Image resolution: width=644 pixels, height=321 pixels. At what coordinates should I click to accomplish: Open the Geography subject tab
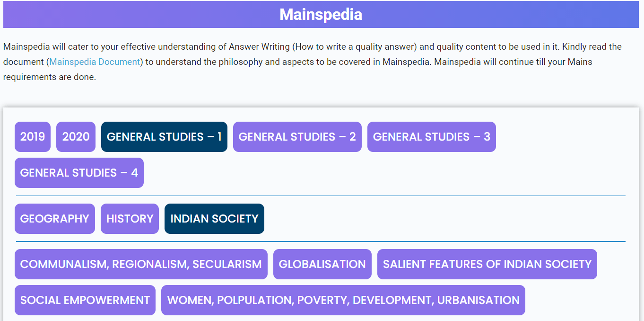click(x=55, y=219)
